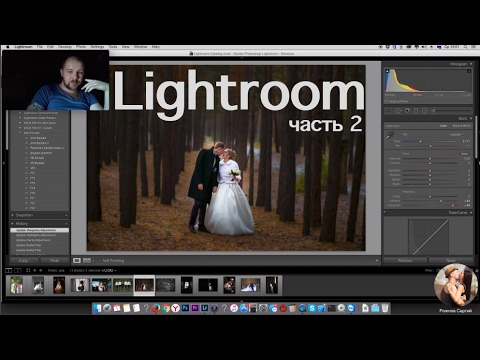Switch to Loupe view in toolbar
Screen dimensions: 480x360
(77, 260)
